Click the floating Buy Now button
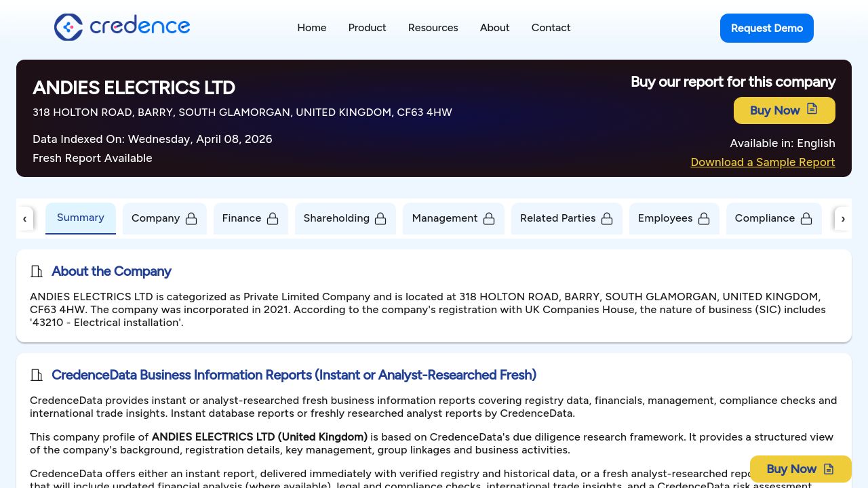This screenshot has width=868, height=488. coord(801,469)
